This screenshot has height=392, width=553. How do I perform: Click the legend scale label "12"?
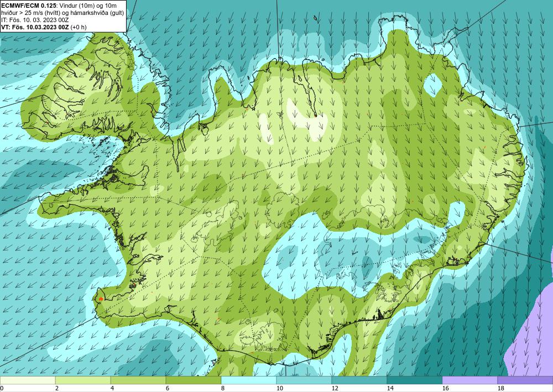coord(335,388)
